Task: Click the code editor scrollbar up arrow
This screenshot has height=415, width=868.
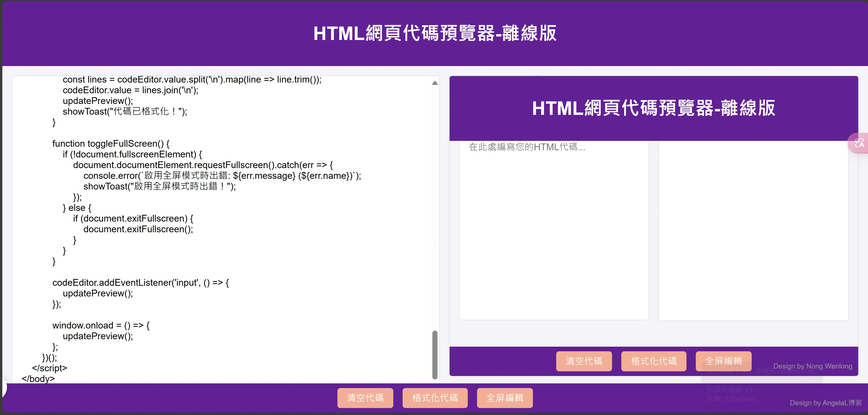Action: tap(435, 83)
